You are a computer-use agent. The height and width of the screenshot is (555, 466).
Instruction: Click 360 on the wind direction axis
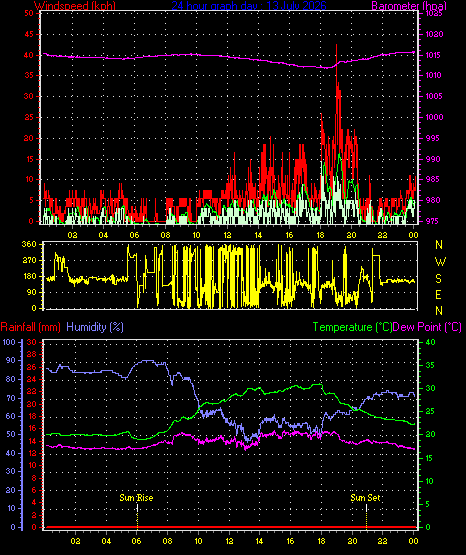[x=29, y=244]
